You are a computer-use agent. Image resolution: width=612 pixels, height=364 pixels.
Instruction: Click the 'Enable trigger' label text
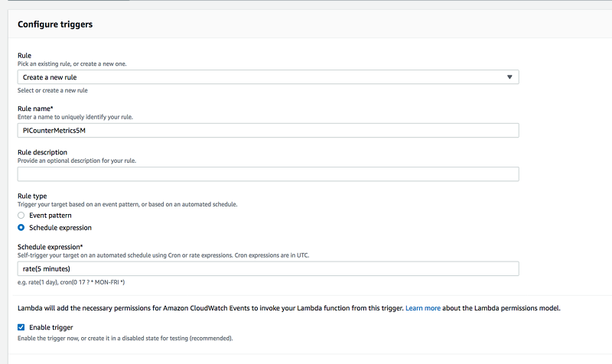tap(51, 327)
